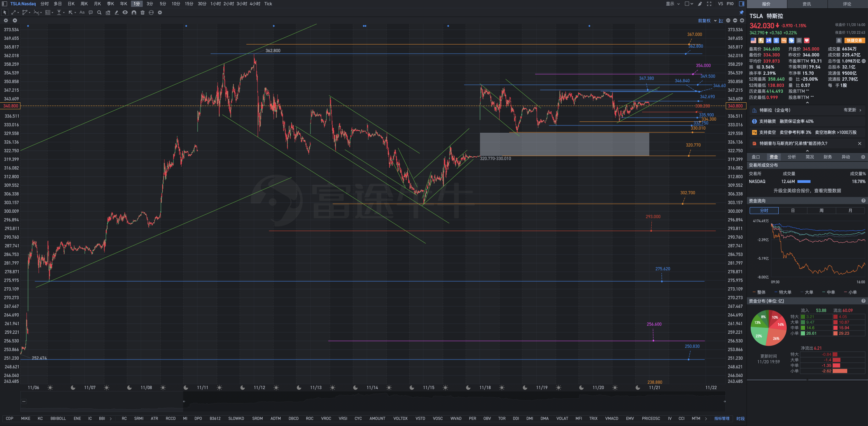Switch to the 1分 timeframe

(137, 4)
